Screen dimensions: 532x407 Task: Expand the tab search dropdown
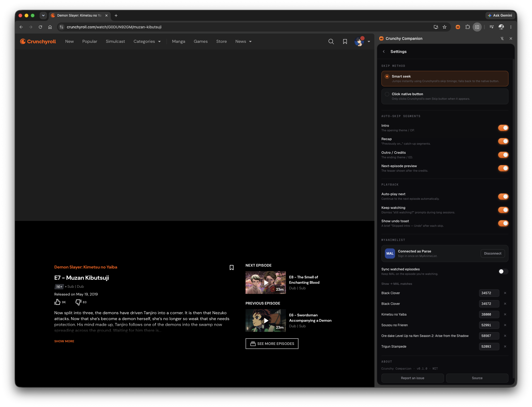point(43,16)
